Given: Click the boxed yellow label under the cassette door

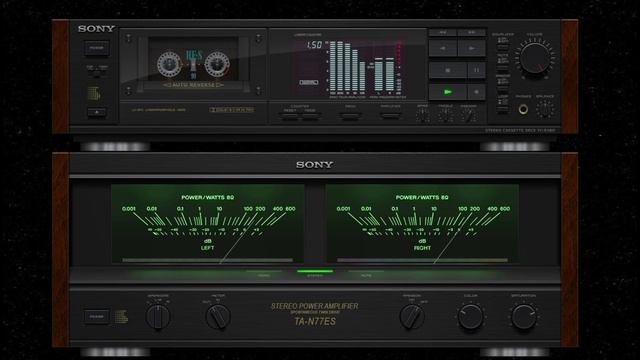Looking at the screenshot, I should coord(232,110).
